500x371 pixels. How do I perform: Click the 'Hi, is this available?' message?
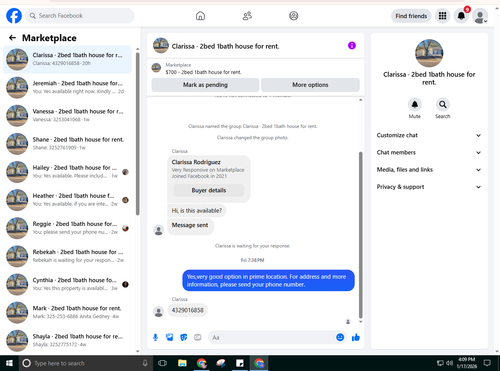[197, 211]
